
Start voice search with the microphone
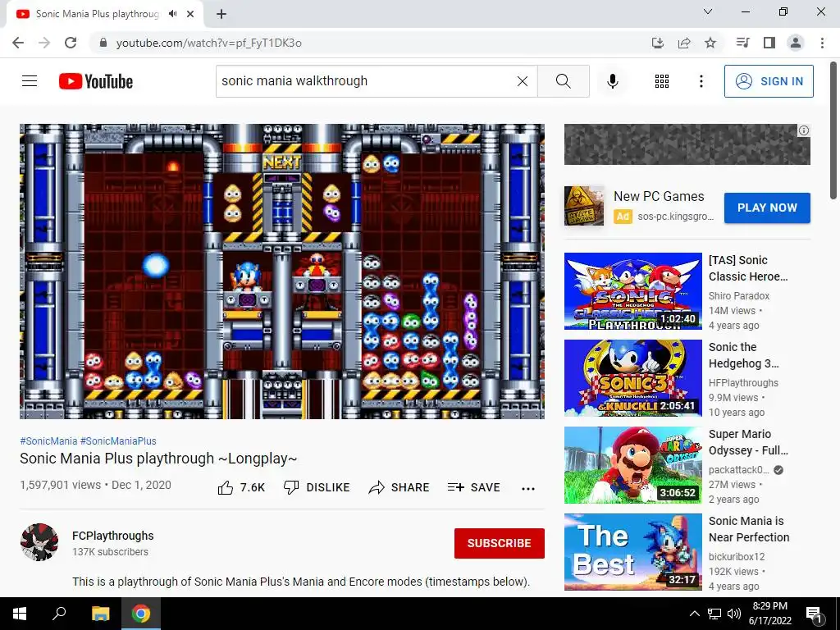coord(612,81)
